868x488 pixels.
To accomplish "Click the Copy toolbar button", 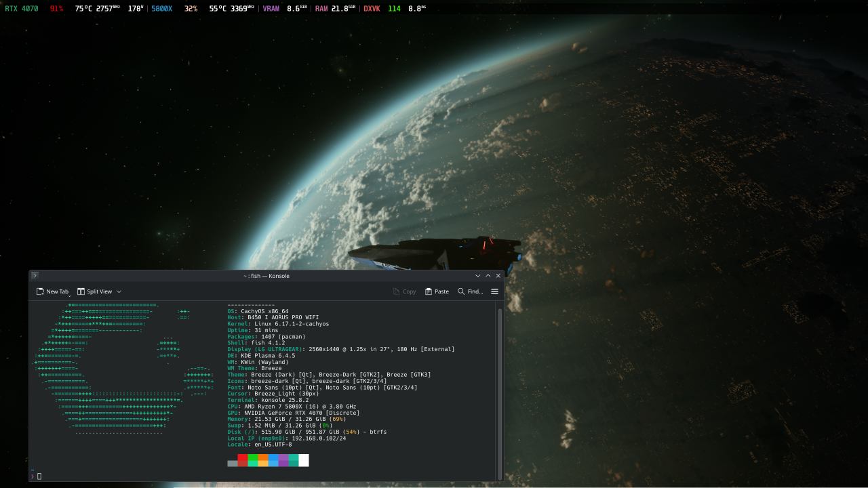I will pos(404,291).
